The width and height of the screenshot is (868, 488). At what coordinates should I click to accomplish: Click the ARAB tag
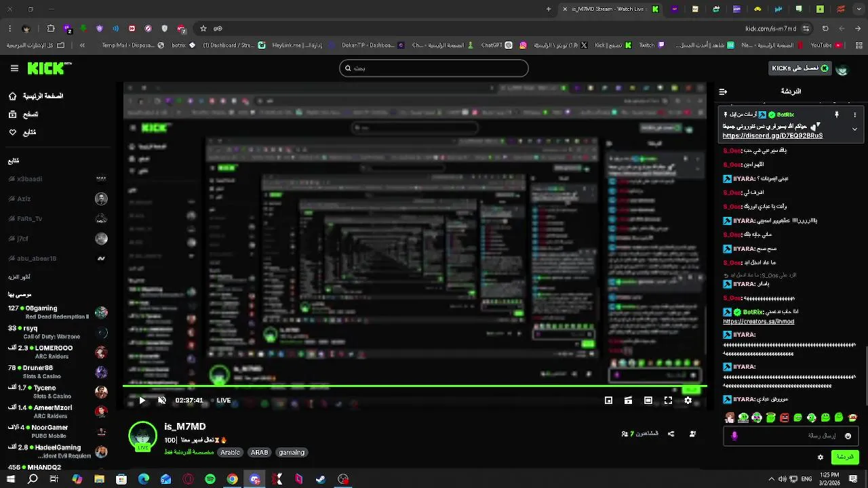pyautogui.click(x=259, y=452)
